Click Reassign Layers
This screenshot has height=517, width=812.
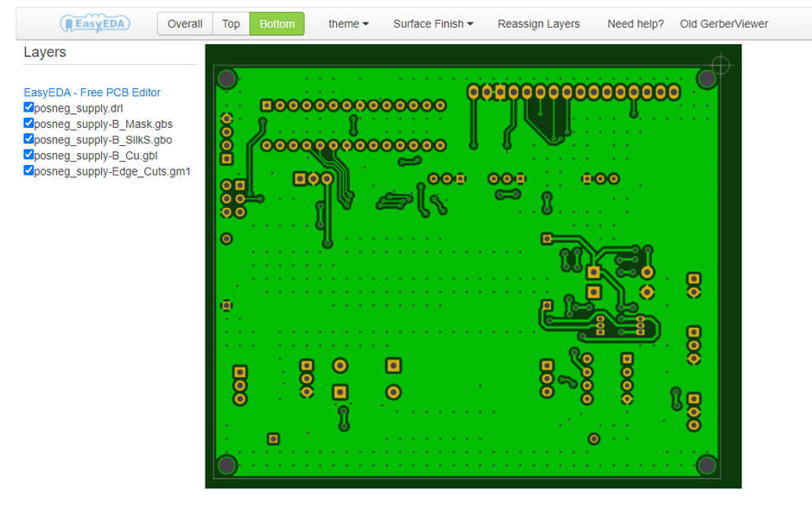point(538,24)
